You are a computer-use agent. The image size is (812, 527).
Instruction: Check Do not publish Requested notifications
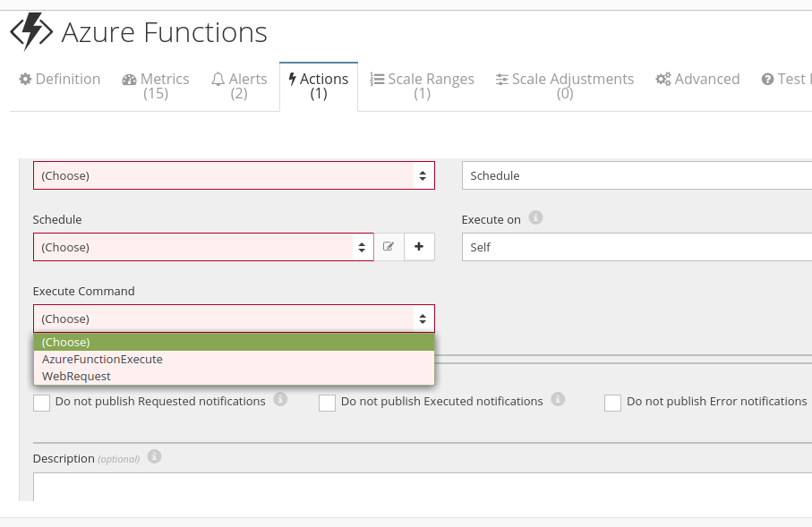click(41, 403)
